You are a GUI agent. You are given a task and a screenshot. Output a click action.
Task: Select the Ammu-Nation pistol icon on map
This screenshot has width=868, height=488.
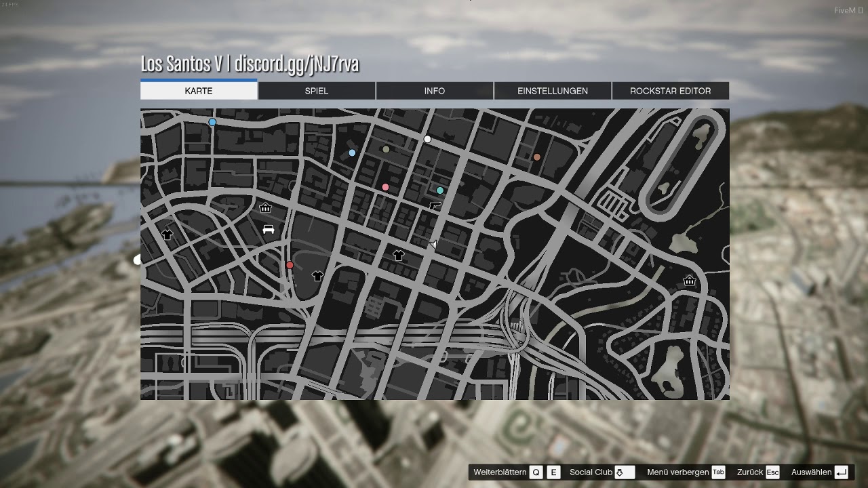435,205
